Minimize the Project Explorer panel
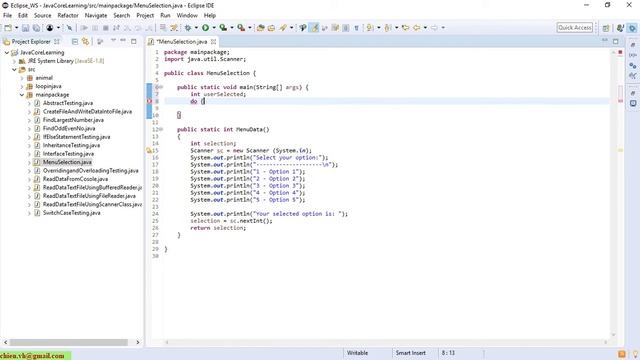The width and height of the screenshot is (640, 360). click(123, 41)
